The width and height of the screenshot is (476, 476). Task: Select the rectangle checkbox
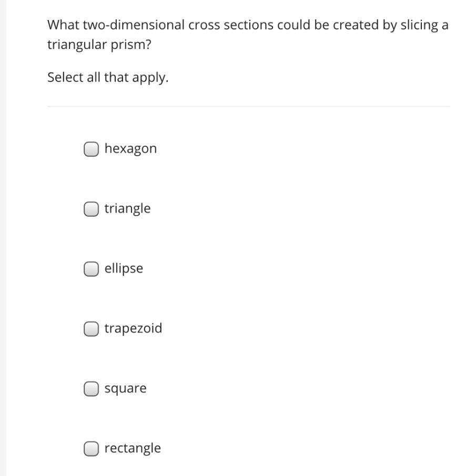(x=91, y=449)
